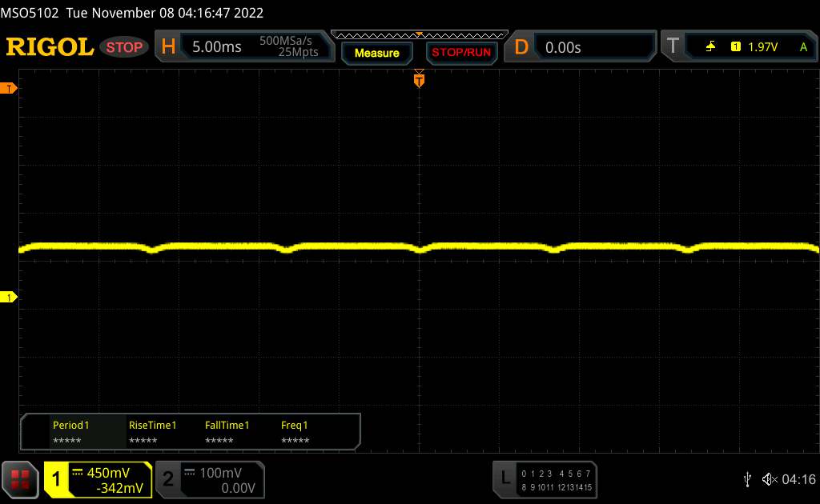
Task: Click the RiseTime1 measurement
Action: coord(152,433)
